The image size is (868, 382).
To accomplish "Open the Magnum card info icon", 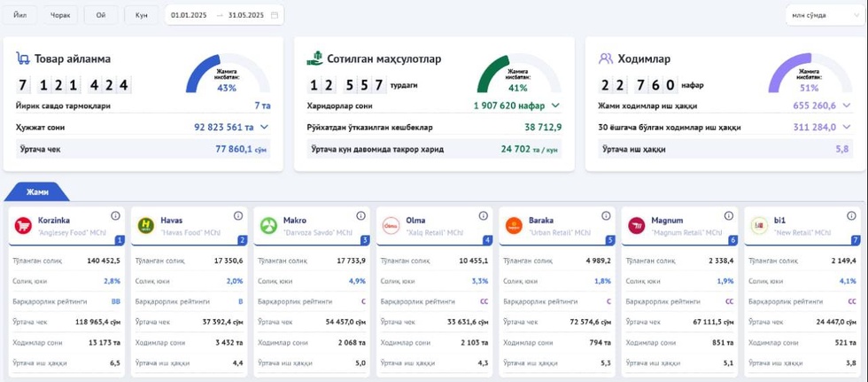I will pyautogui.click(x=729, y=215).
